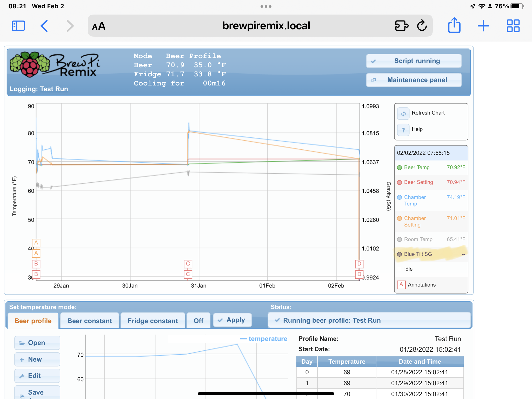This screenshot has width=532, height=399.
Task: Click the Day column header
Action: (307, 362)
